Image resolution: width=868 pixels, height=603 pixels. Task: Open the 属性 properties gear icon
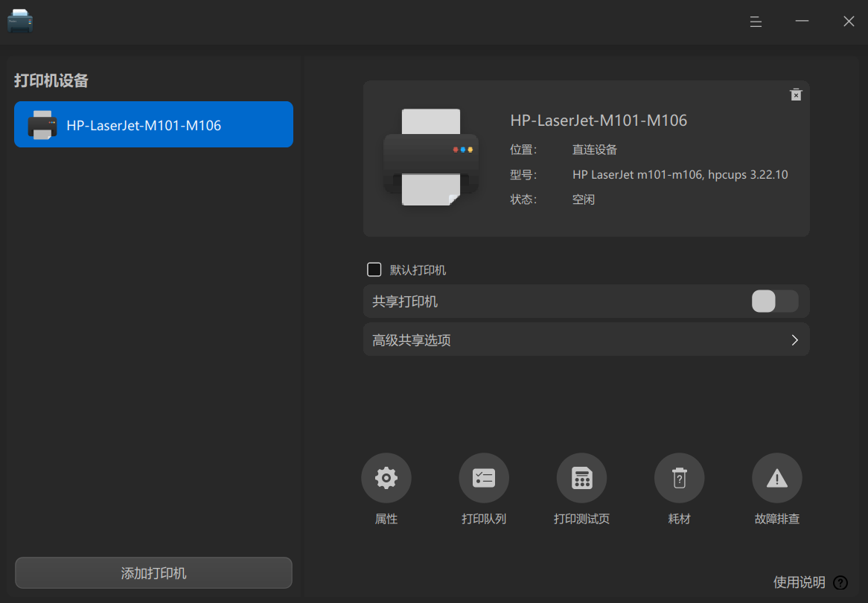click(386, 478)
